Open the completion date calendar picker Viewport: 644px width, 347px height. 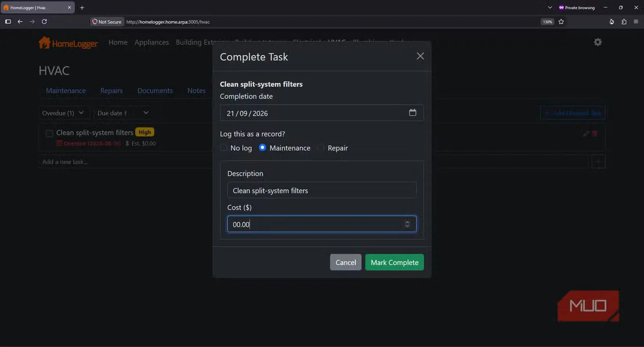click(x=413, y=112)
